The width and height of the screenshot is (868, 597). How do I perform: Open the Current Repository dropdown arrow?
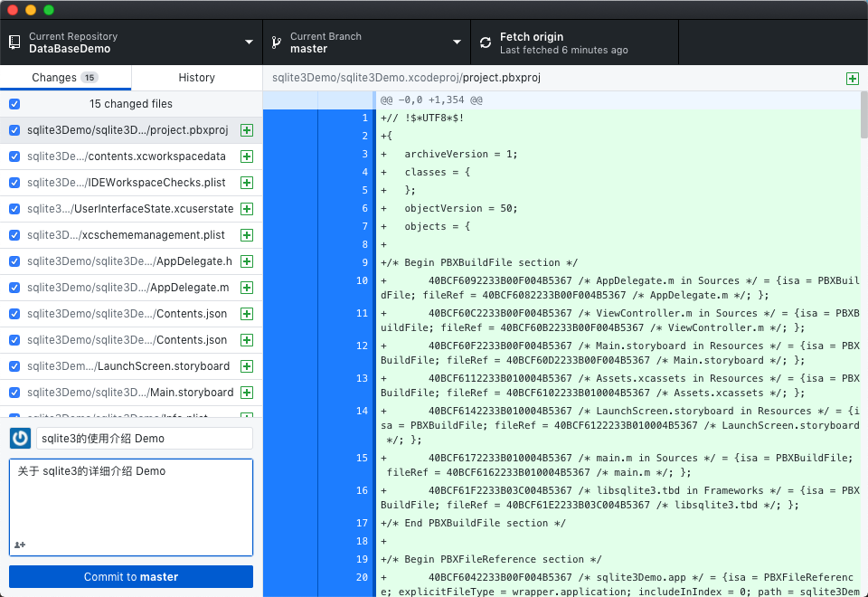(250, 43)
